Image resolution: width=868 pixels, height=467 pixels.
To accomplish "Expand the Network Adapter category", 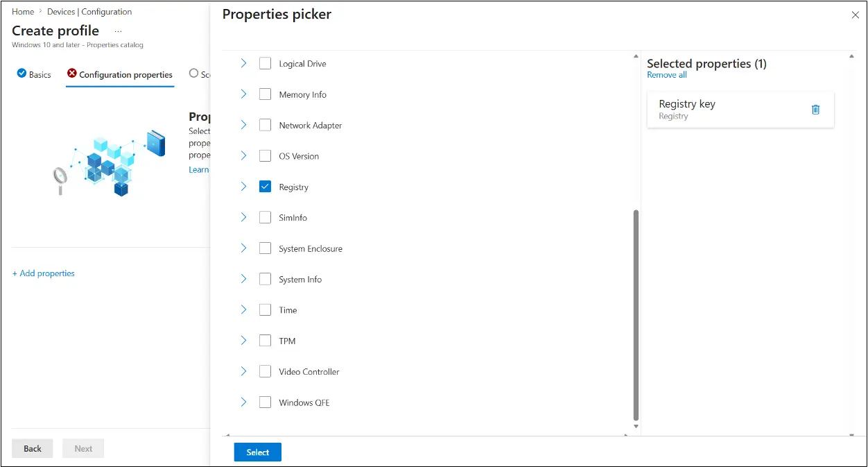I will pyautogui.click(x=243, y=125).
